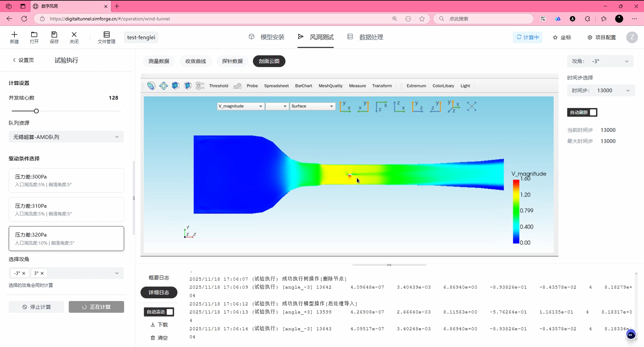Open the 无锡超算-AMD队列 queue dropdown
The image size is (644, 347).
pyautogui.click(x=66, y=137)
